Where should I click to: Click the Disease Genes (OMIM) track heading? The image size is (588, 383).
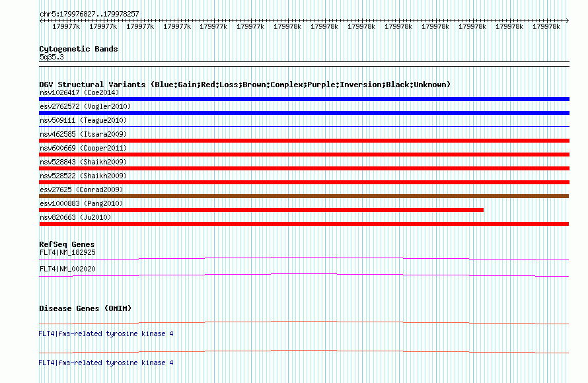[x=85, y=308]
